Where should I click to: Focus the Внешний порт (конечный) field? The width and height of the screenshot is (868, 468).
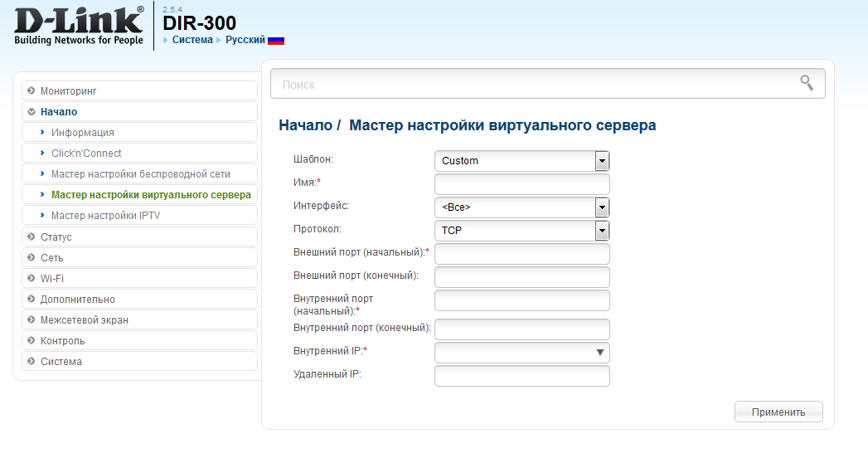[522, 277]
